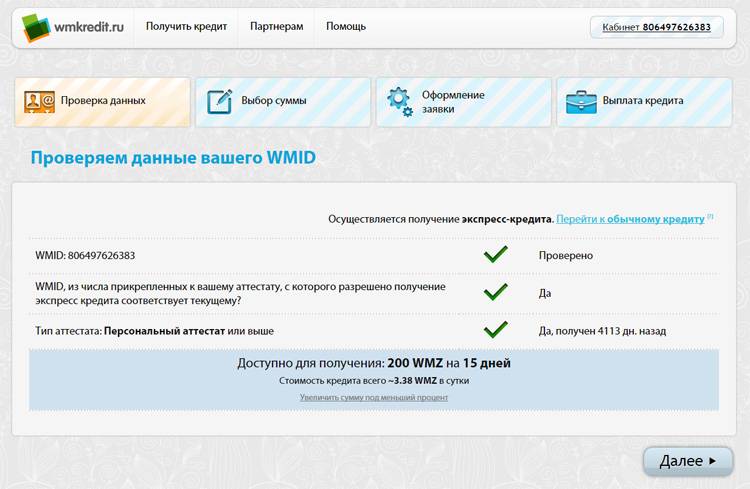Click the Оформление заявки gear icon

400,102
